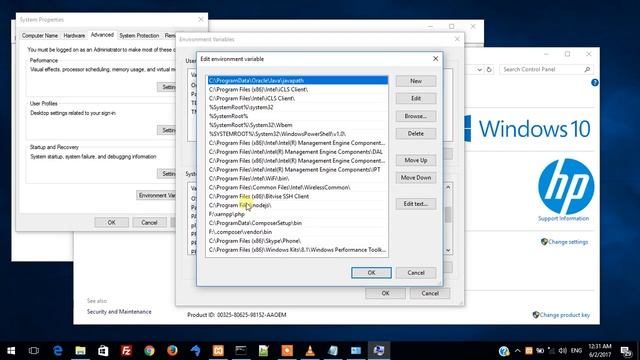Select the F:\xampp\php path entry

298,214
